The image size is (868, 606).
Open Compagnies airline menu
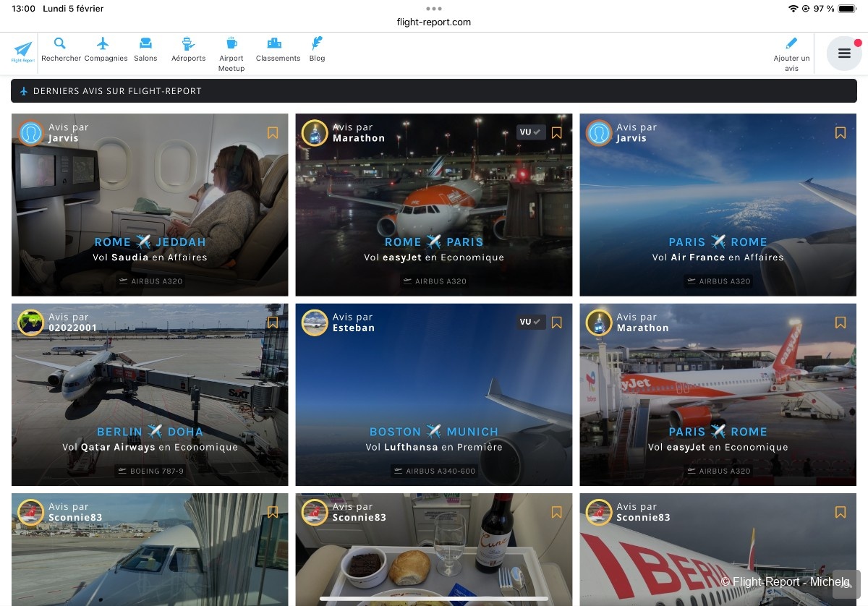point(106,50)
